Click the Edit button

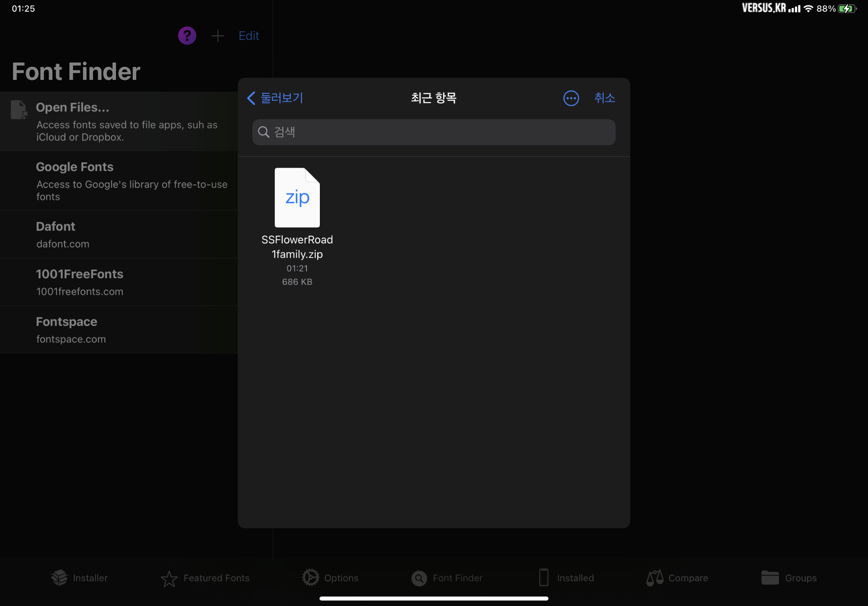pyautogui.click(x=249, y=36)
